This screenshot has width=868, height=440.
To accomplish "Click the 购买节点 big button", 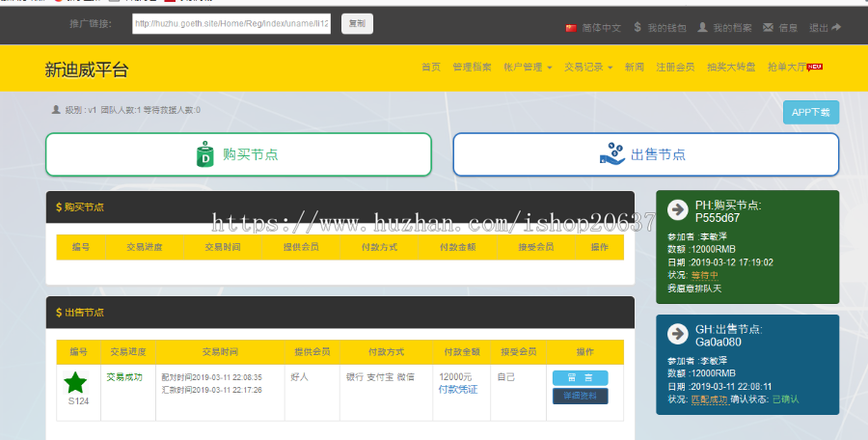I will 238,154.
